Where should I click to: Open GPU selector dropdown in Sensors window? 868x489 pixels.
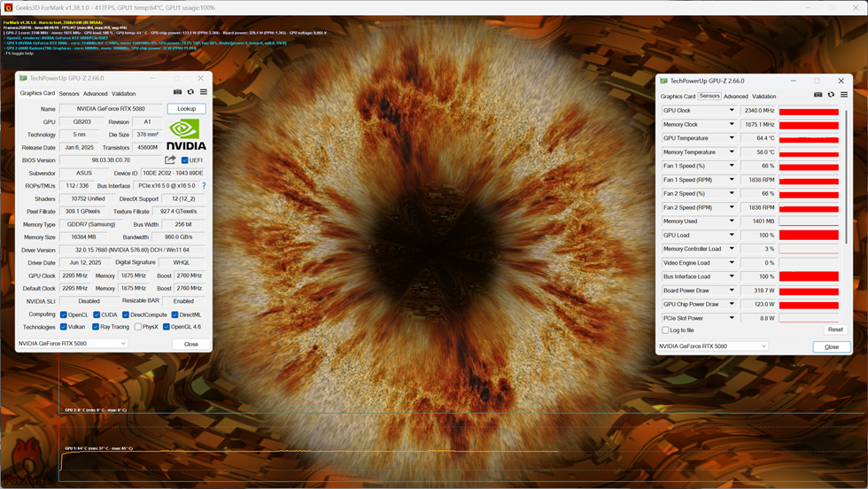[713, 346]
